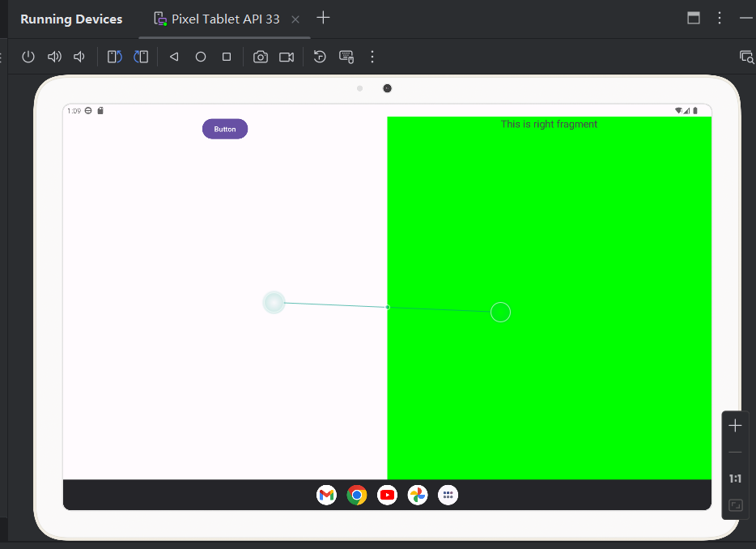The height and width of the screenshot is (549, 756).
Task: Set emulator zoom to 1:1
Action: [735, 479]
